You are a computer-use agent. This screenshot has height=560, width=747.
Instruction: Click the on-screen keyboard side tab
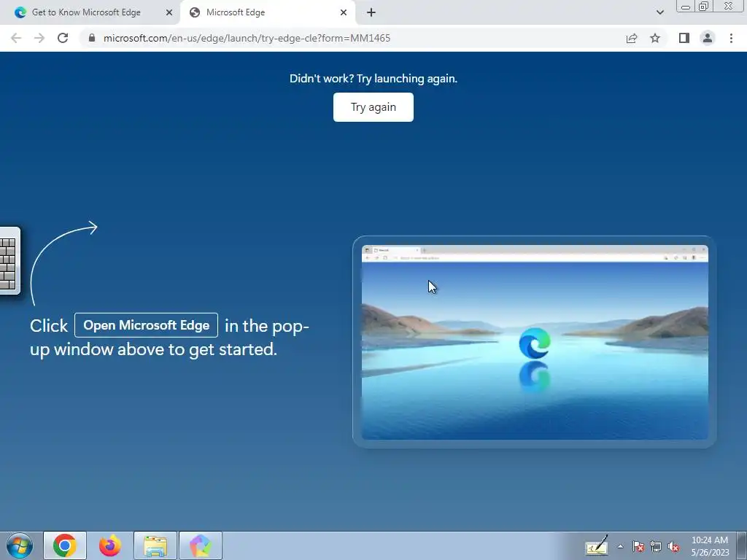(x=9, y=261)
